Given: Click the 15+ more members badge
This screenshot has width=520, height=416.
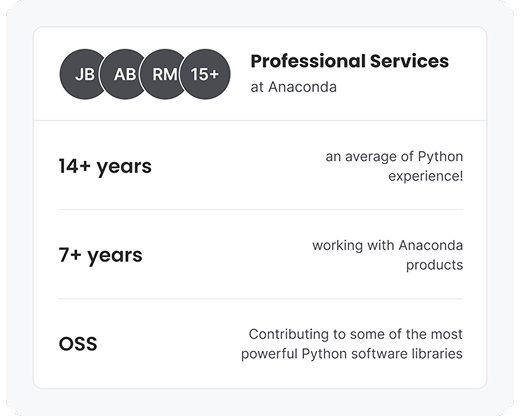Looking at the screenshot, I should coord(205,74).
